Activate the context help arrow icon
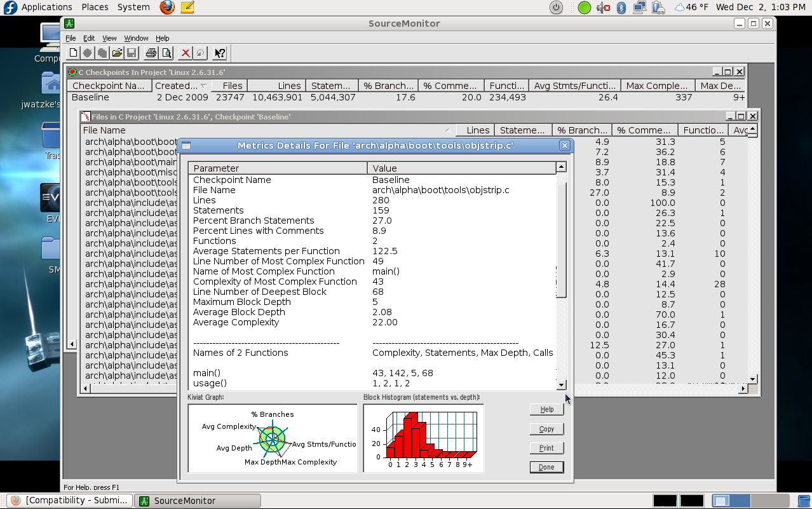The image size is (812, 509). pos(219,53)
